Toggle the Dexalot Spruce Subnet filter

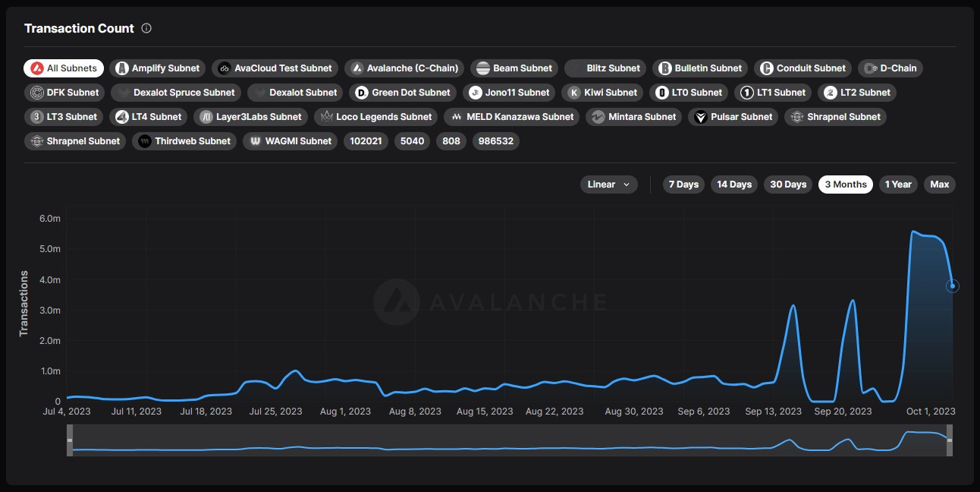176,93
